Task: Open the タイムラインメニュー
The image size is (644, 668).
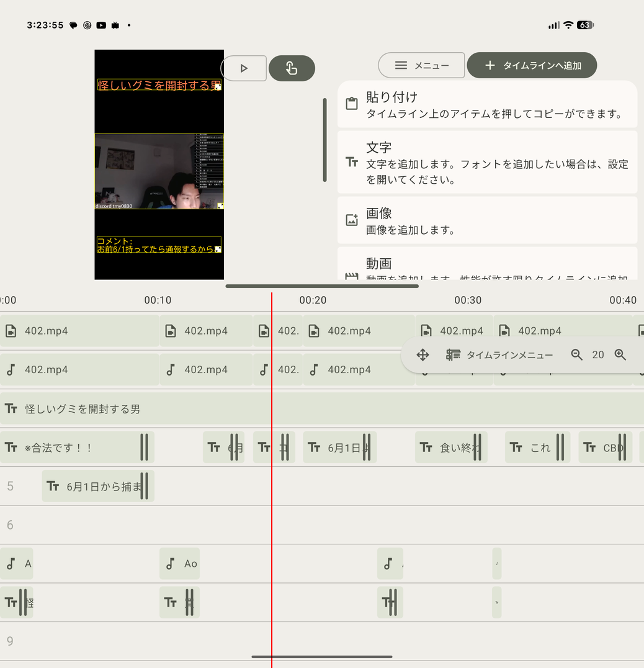Action: [499, 354]
